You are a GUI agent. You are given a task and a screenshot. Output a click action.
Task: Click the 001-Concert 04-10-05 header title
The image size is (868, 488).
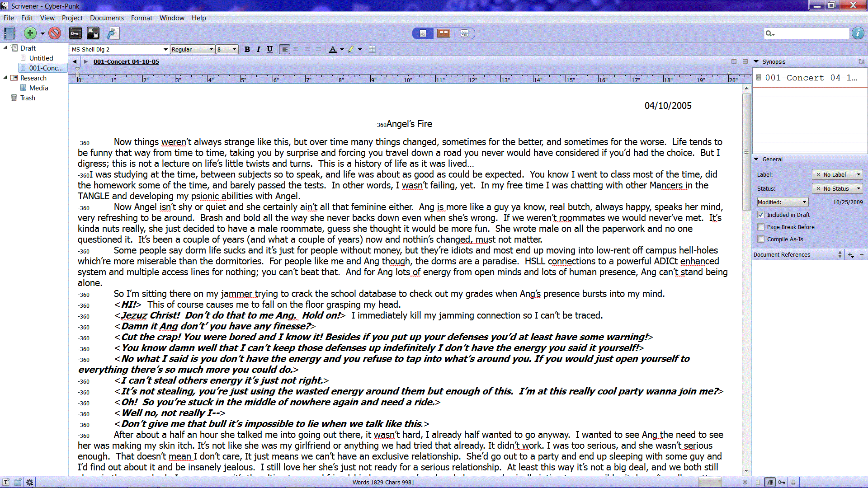click(x=127, y=61)
